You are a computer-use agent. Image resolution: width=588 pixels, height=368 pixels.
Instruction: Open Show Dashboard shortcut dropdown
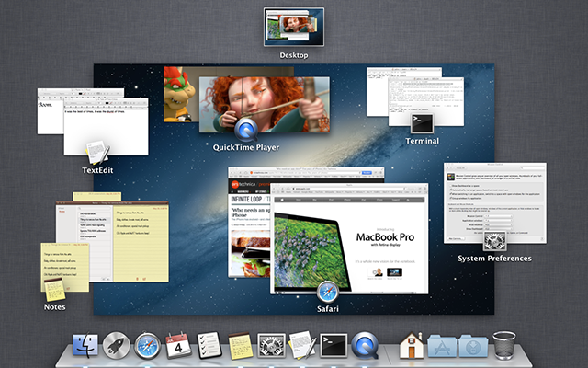click(x=498, y=229)
